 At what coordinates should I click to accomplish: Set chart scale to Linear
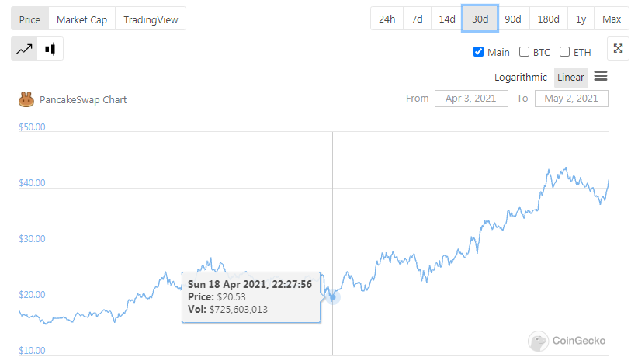pos(570,78)
